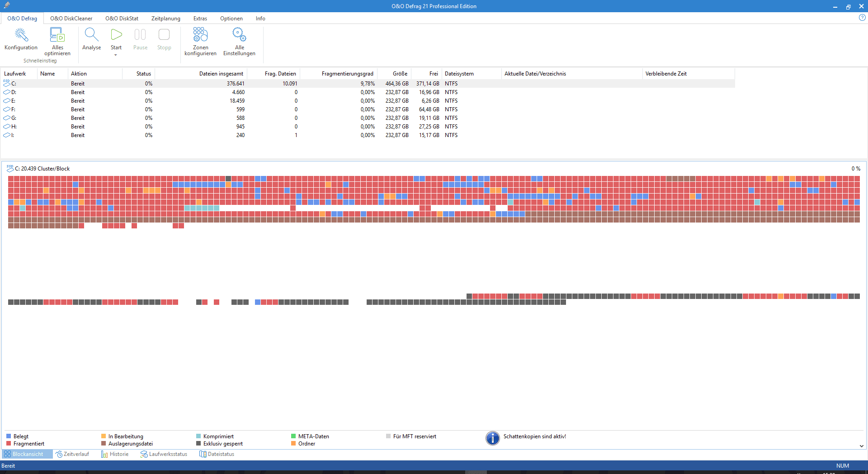Viewport: 868px width, 474px height.
Task: Sort by the Dateisystem column header
Action: pos(472,74)
